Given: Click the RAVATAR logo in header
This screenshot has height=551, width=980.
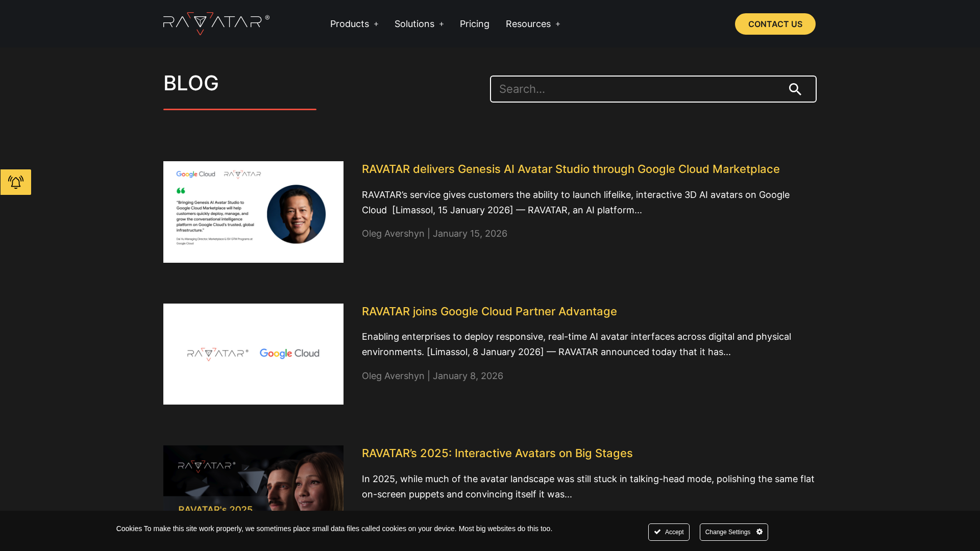Looking at the screenshot, I should click(216, 24).
